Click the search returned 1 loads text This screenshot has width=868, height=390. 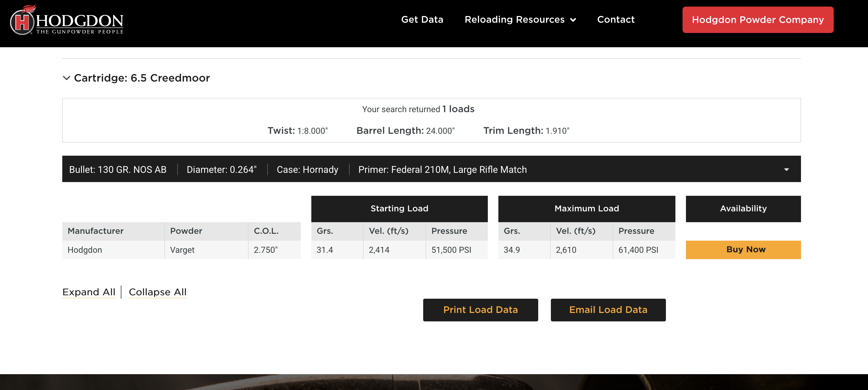tap(418, 109)
